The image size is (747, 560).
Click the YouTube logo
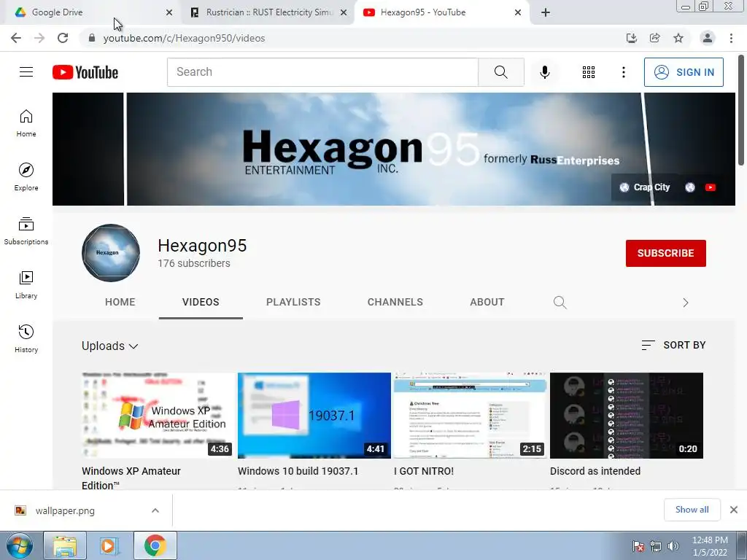point(85,72)
